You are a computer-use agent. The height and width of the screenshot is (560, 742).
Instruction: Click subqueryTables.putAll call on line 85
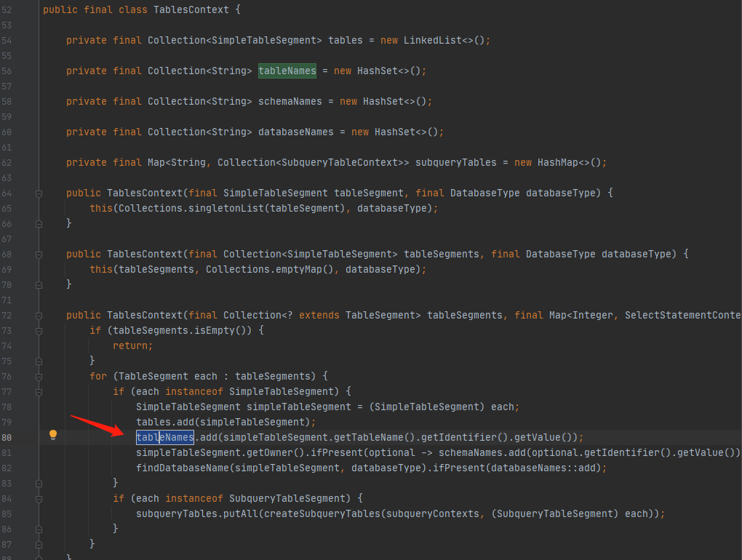click(197, 513)
